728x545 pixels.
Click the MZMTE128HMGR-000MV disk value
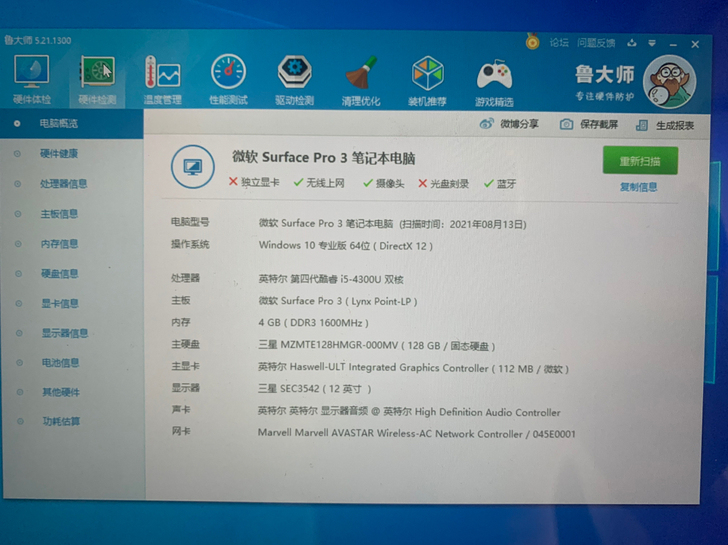[377, 345]
